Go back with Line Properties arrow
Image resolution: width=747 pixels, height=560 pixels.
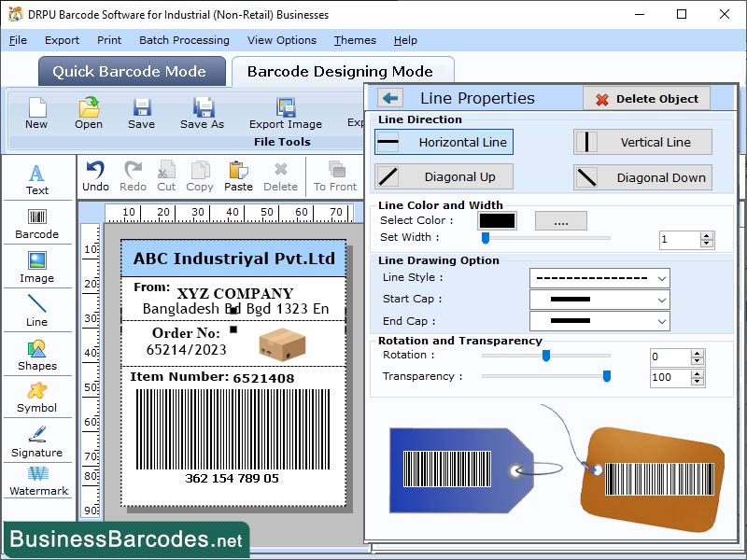390,98
